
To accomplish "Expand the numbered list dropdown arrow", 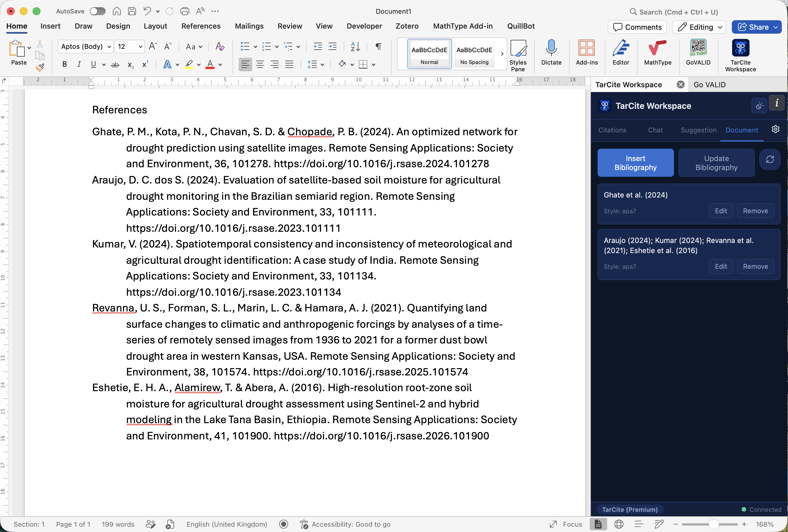I will coord(277,47).
